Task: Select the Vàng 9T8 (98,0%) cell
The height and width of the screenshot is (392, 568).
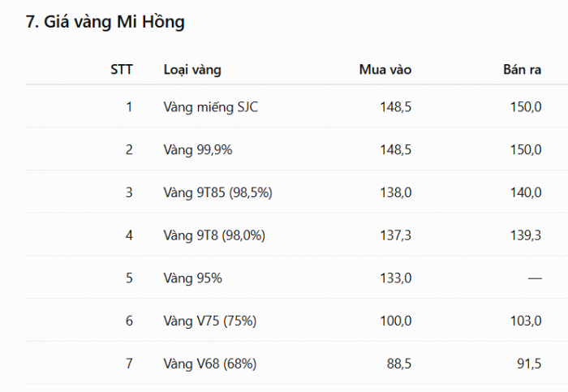Action: tap(214, 235)
